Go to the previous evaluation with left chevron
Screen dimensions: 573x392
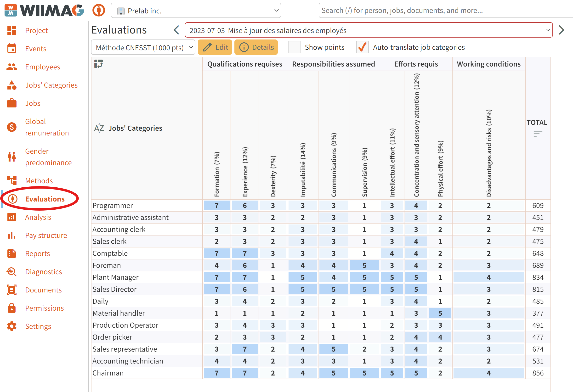176,30
